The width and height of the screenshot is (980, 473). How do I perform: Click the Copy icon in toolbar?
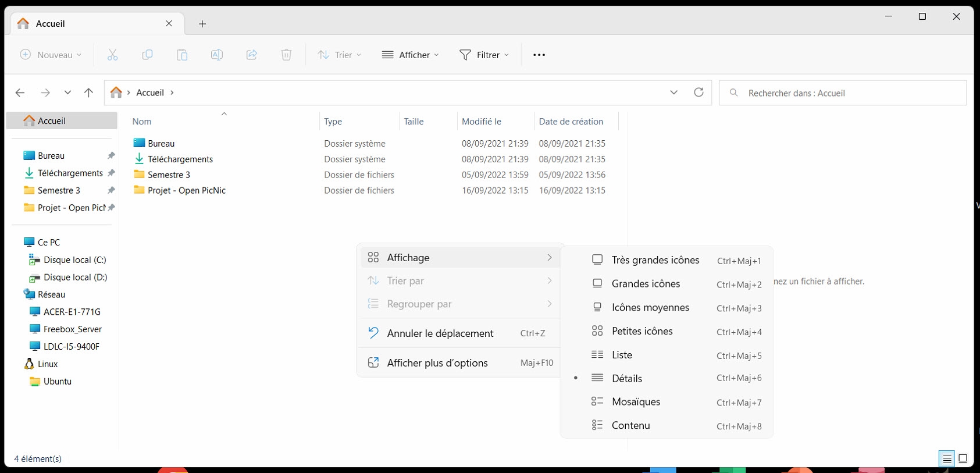pyautogui.click(x=147, y=55)
